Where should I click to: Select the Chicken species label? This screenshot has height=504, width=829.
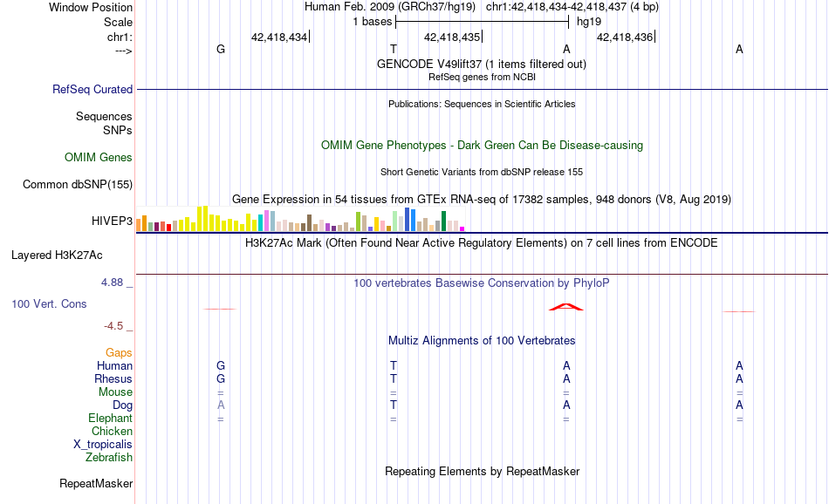[x=112, y=431]
